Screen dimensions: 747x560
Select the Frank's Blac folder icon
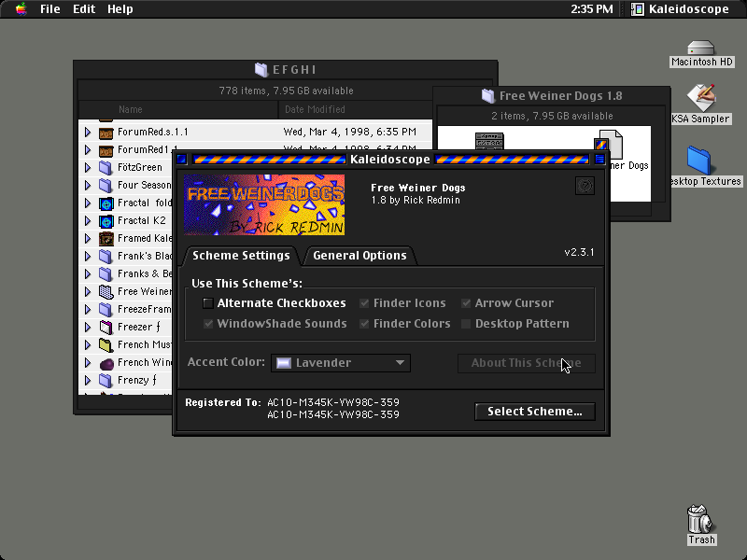pos(106,256)
